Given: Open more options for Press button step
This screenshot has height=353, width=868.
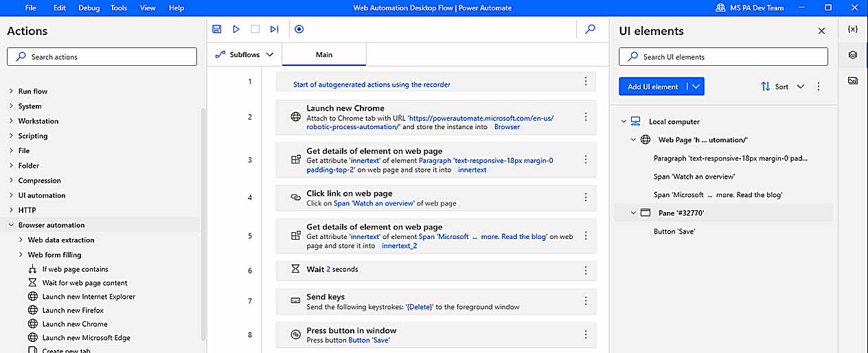Looking at the screenshot, I should (586, 334).
